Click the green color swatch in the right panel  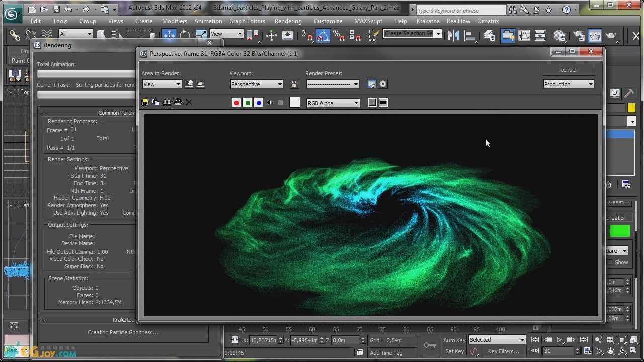pos(619,231)
